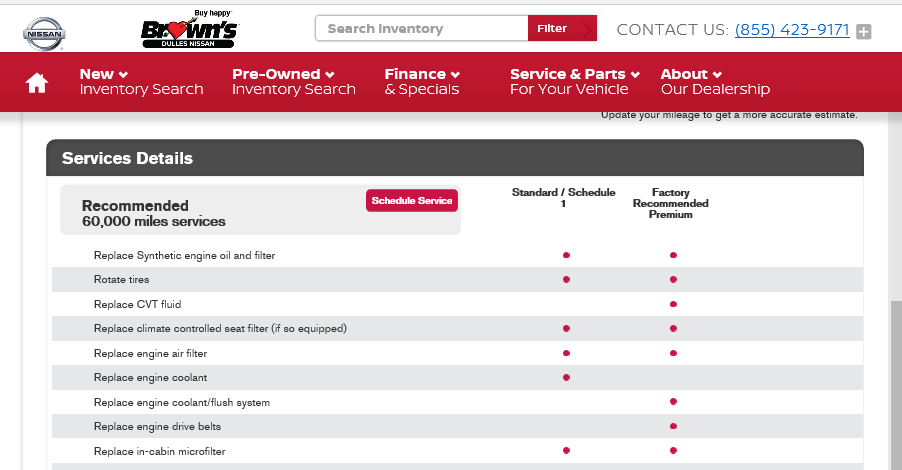
Task: Click the Schedule Service button
Action: point(412,201)
